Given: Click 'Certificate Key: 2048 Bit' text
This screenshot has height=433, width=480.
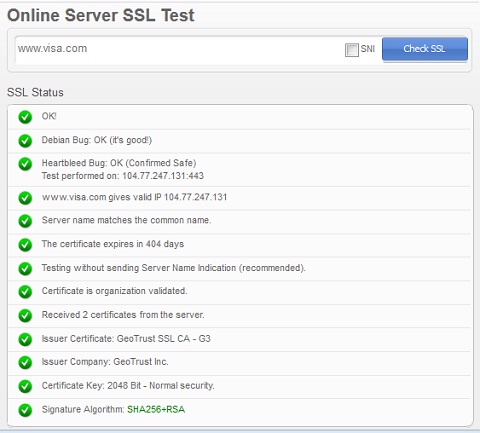Looking at the screenshot, I should [91, 386].
